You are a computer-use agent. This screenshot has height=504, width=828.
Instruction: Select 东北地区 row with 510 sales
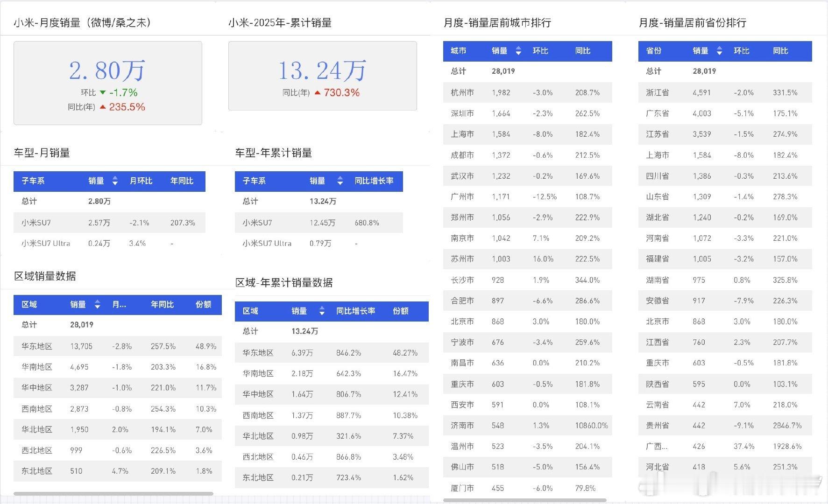118,471
